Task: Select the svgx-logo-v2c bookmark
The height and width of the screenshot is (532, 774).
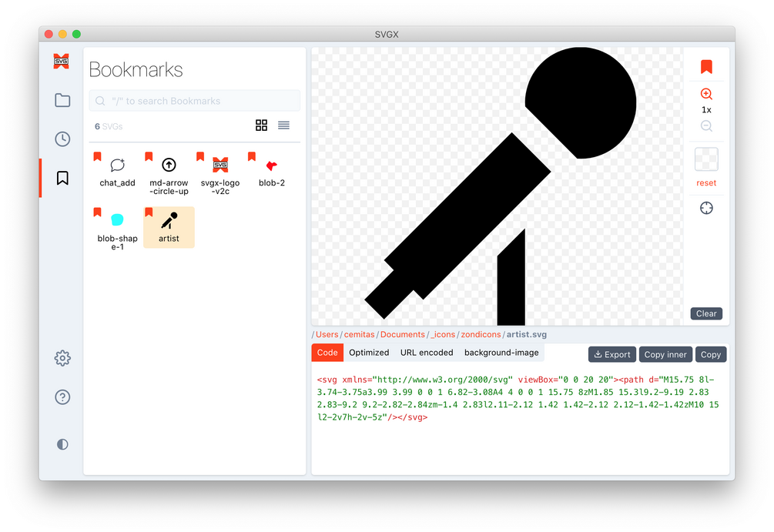Action: (x=220, y=174)
